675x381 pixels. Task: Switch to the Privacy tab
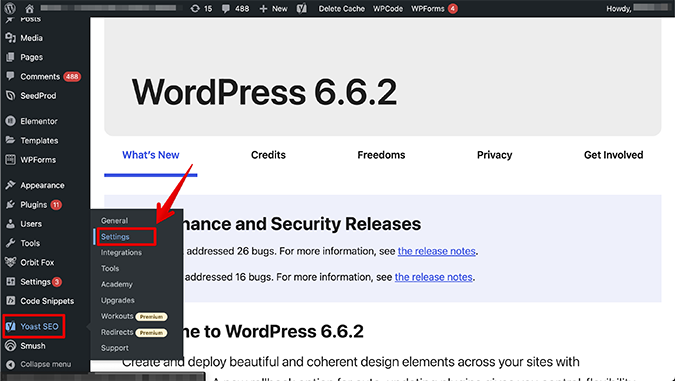pyautogui.click(x=494, y=155)
